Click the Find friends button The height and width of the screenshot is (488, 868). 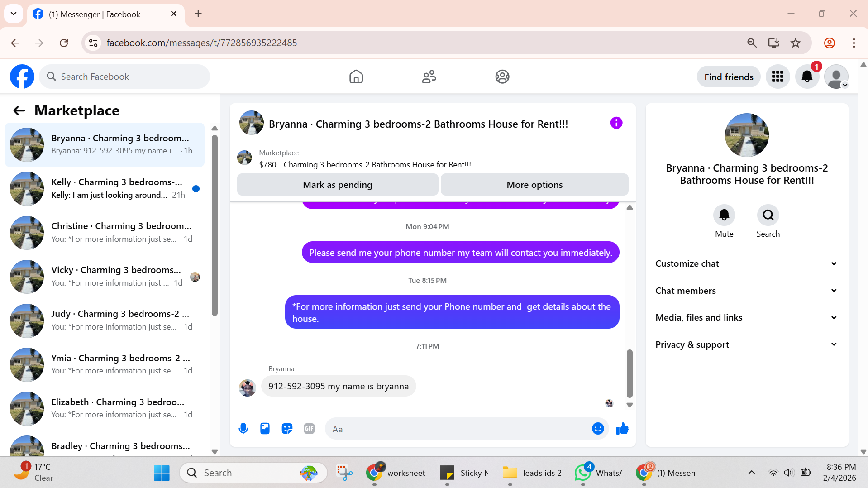click(x=729, y=77)
